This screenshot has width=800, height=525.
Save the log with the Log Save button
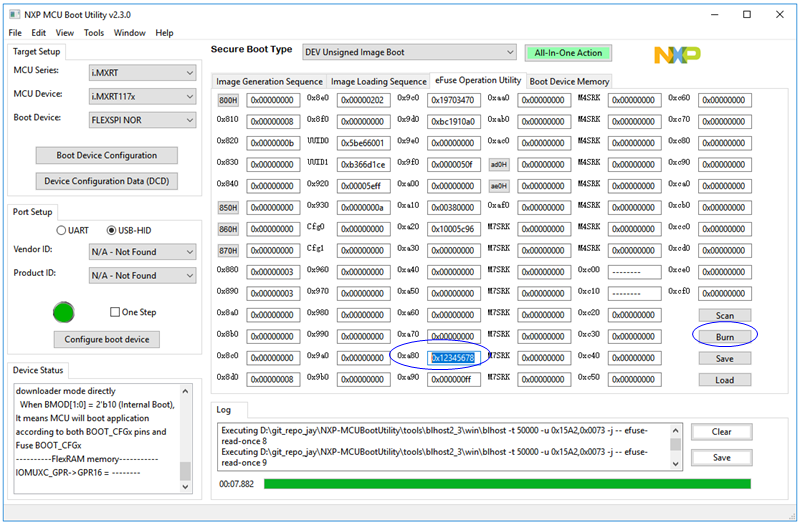pos(721,458)
